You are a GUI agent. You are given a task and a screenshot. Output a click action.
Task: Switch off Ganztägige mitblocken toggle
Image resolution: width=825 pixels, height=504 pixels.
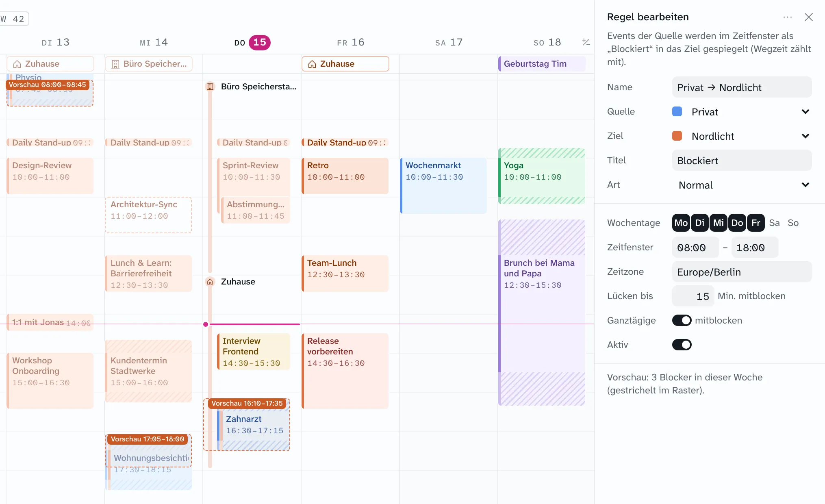click(x=682, y=320)
